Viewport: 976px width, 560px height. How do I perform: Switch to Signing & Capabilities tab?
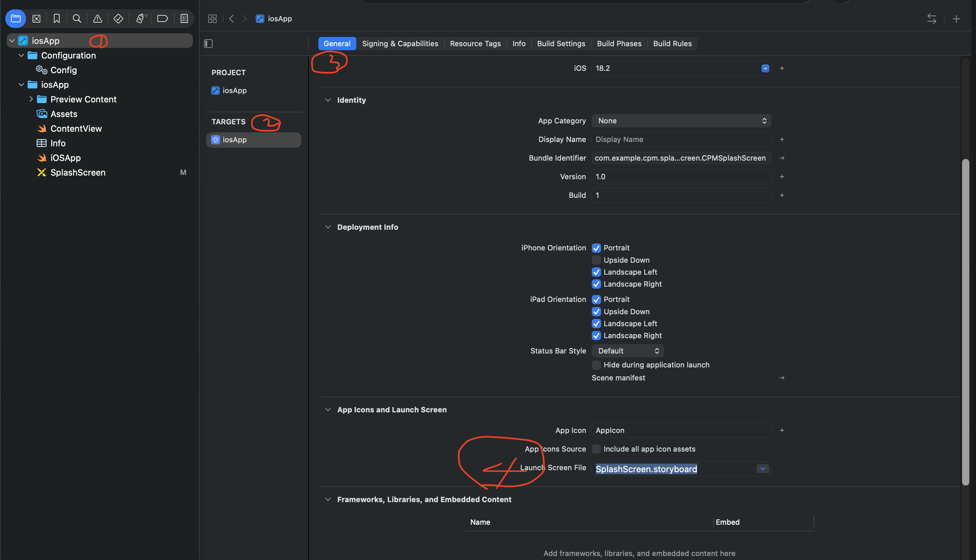(400, 44)
